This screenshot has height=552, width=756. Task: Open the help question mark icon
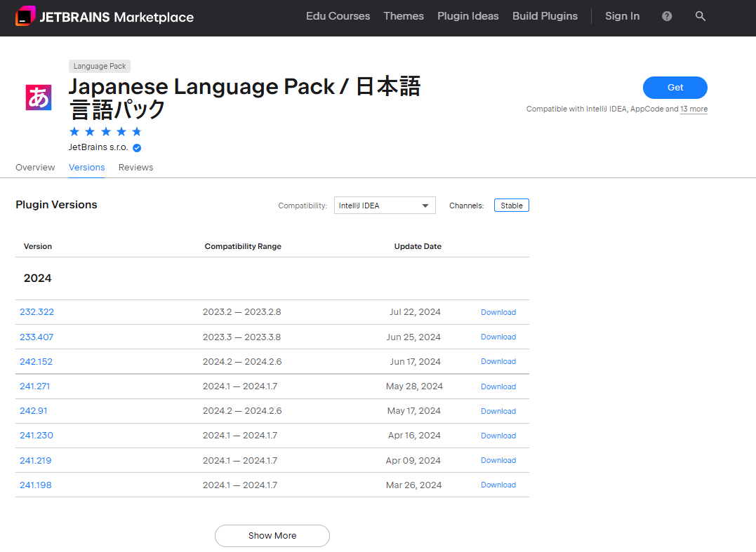(x=667, y=16)
